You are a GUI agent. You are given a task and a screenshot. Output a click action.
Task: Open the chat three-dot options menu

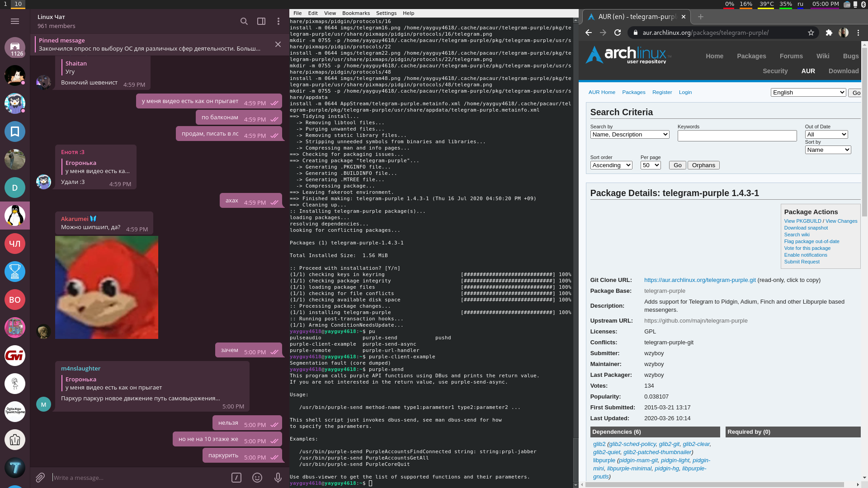pyautogui.click(x=278, y=21)
